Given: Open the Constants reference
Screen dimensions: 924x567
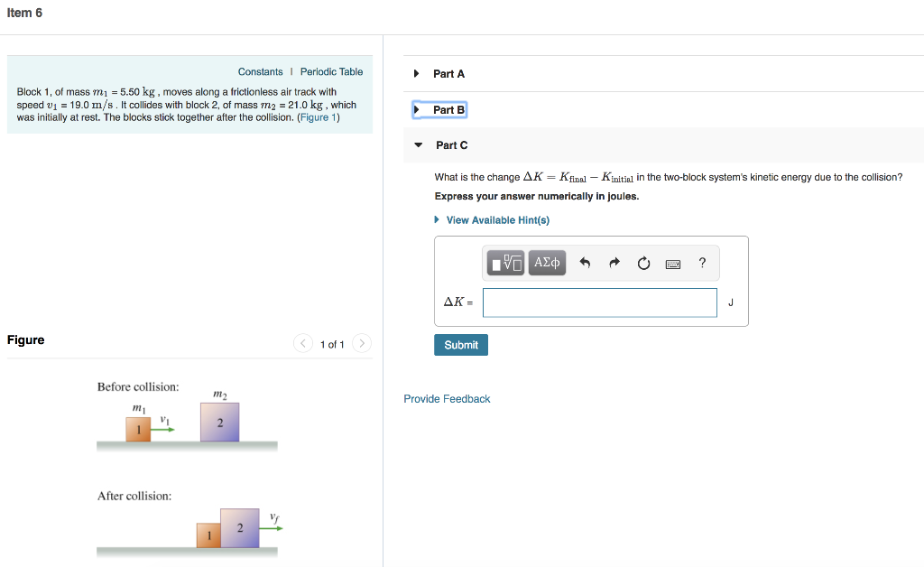Looking at the screenshot, I should click(x=260, y=71).
